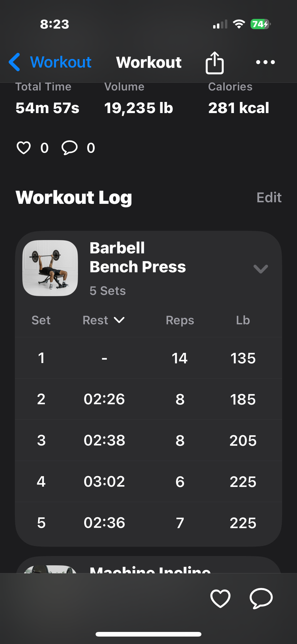
Task: Like the workout using the top heart icon
Action: coord(24,148)
